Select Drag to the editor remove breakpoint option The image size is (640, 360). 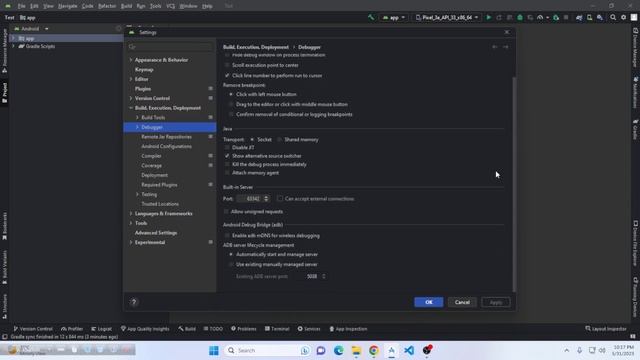pos(231,104)
